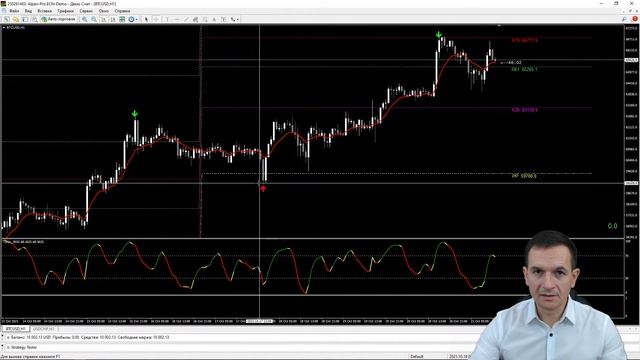
Task: Close the terminal balance panel
Action: click(x=2, y=337)
